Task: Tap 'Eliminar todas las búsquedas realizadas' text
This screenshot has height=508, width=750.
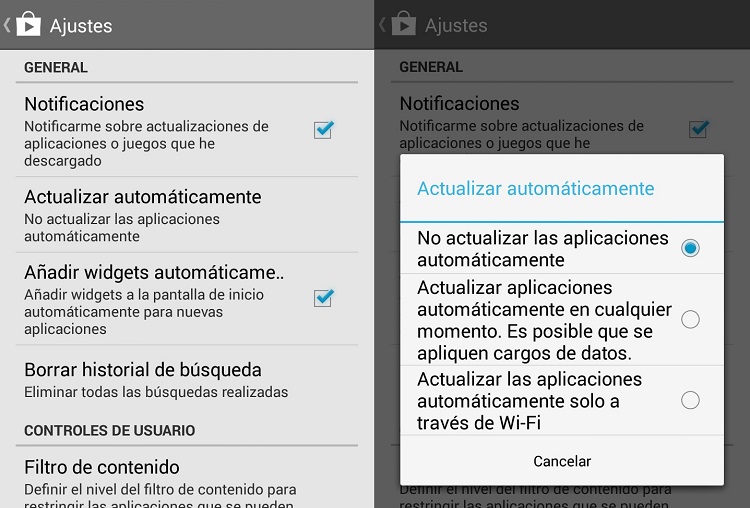Action: [156, 392]
